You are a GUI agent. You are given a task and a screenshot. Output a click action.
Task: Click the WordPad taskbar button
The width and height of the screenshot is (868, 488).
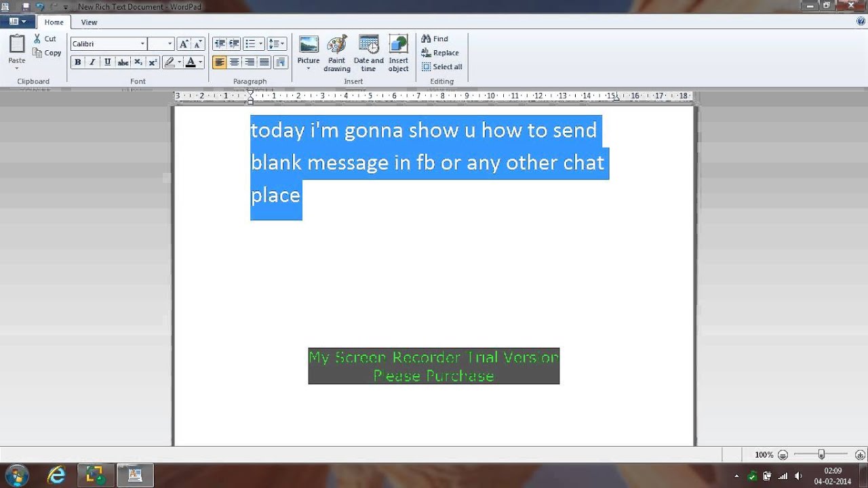click(x=135, y=475)
